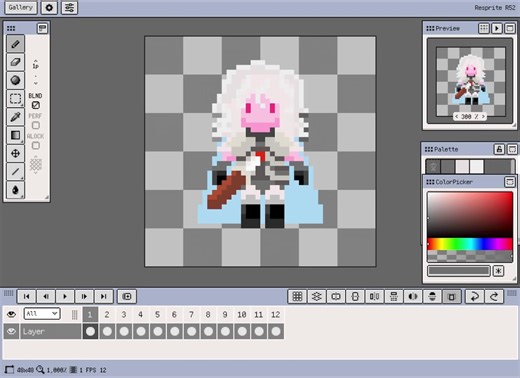Select the Pencil tool
This screenshot has width=520, height=378.
coord(15,44)
